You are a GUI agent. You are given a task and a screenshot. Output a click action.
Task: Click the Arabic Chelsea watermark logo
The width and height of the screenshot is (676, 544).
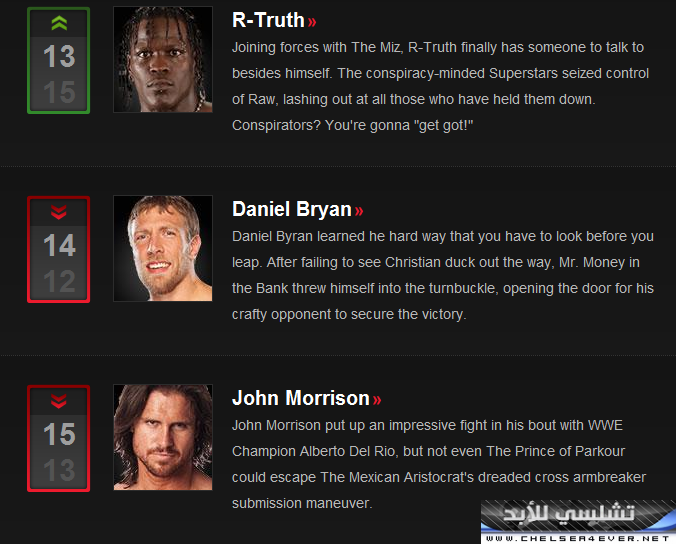pos(568,513)
